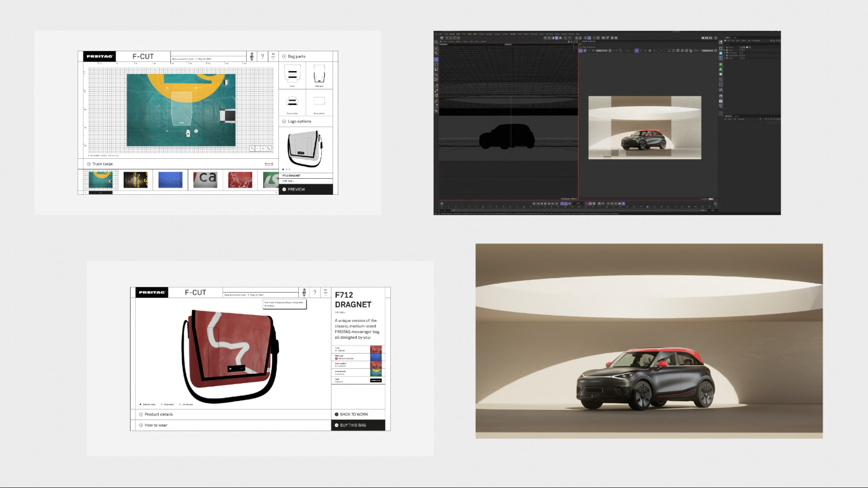This screenshot has width=868, height=488.
Task: Click the undo arrow in tarp canvas controls
Action: tap(252, 149)
